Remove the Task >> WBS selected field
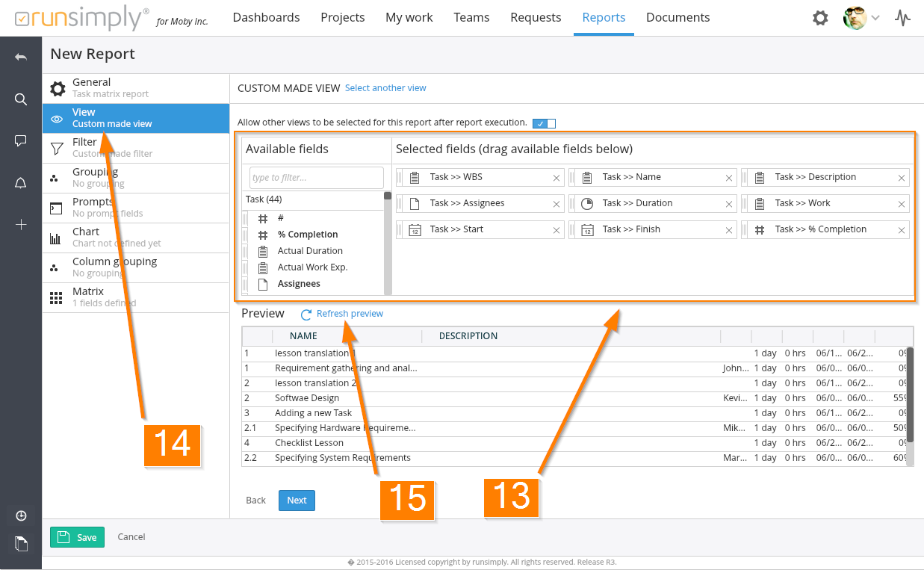The image size is (924, 570). tap(556, 178)
